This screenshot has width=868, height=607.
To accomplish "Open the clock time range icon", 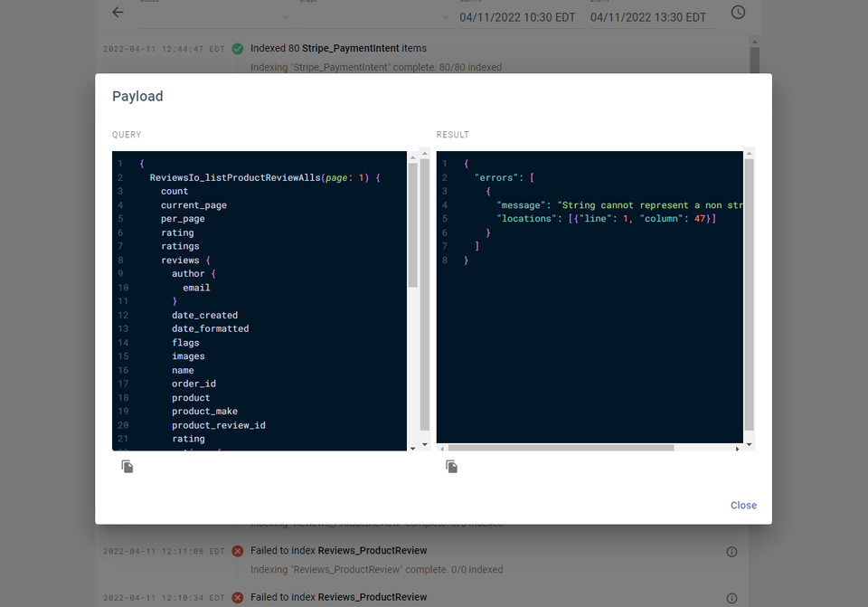I will pyautogui.click(x=738, y=13).
